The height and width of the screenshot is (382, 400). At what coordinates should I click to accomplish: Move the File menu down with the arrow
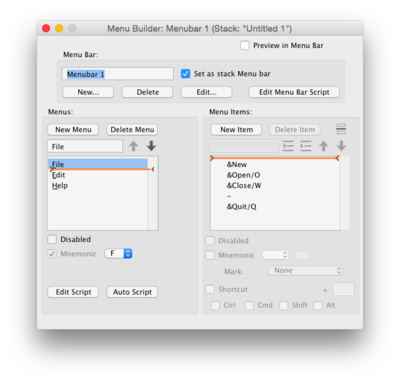pos(151,146)
